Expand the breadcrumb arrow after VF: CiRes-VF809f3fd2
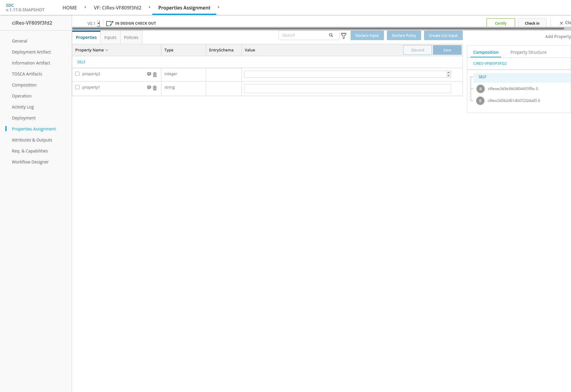The width and height of the screenshot is (571, 392). coord(150,7)
